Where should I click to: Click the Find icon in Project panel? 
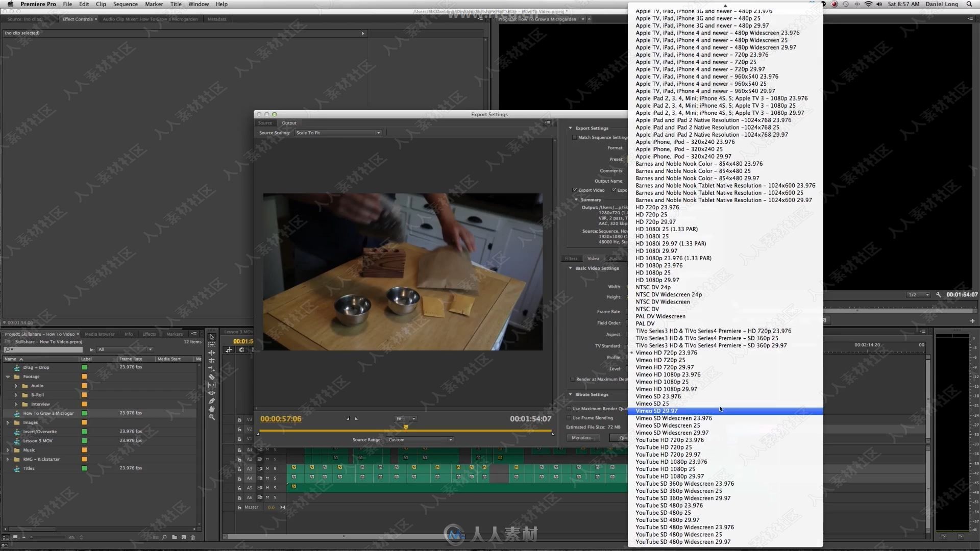coord(164,537)
